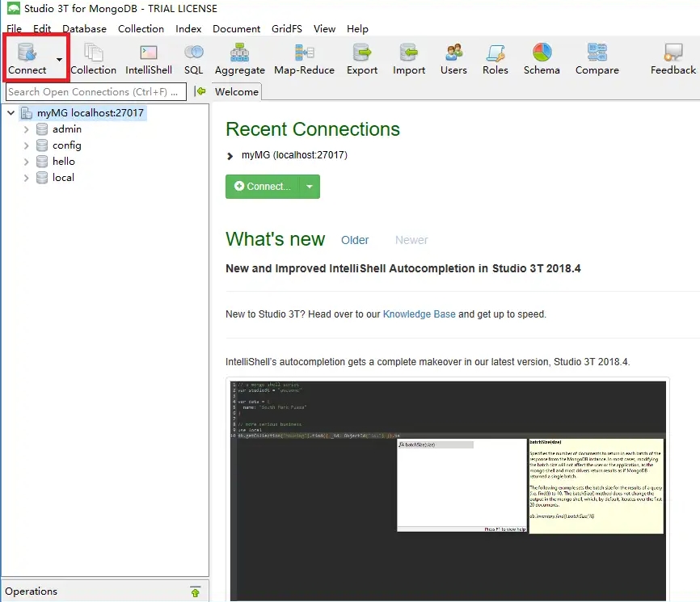Screen dimensions: 700x602
Task: Open the Collection menu
Action: (x=141, y=28)
